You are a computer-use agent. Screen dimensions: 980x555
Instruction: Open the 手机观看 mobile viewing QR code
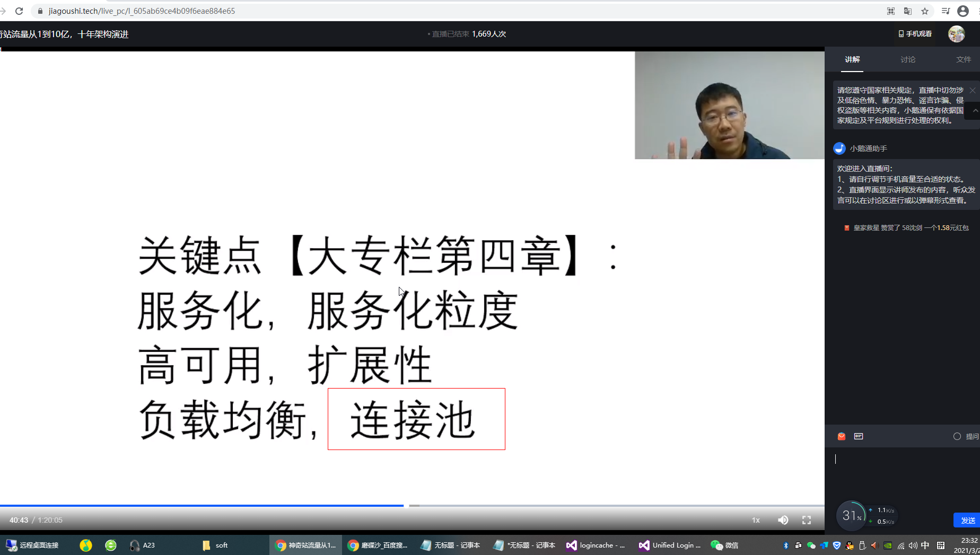coord(915,33)
